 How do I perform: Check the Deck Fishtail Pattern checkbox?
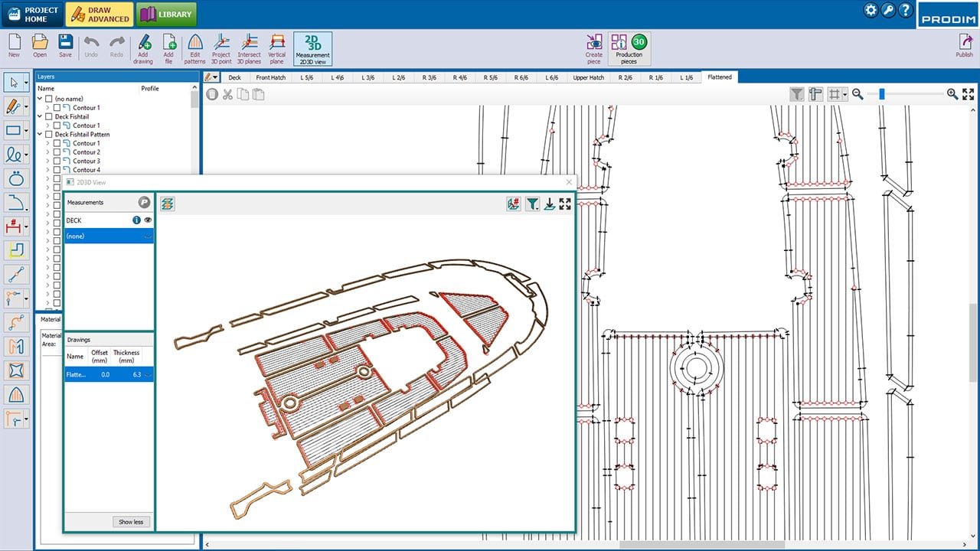tap(49, 134)
